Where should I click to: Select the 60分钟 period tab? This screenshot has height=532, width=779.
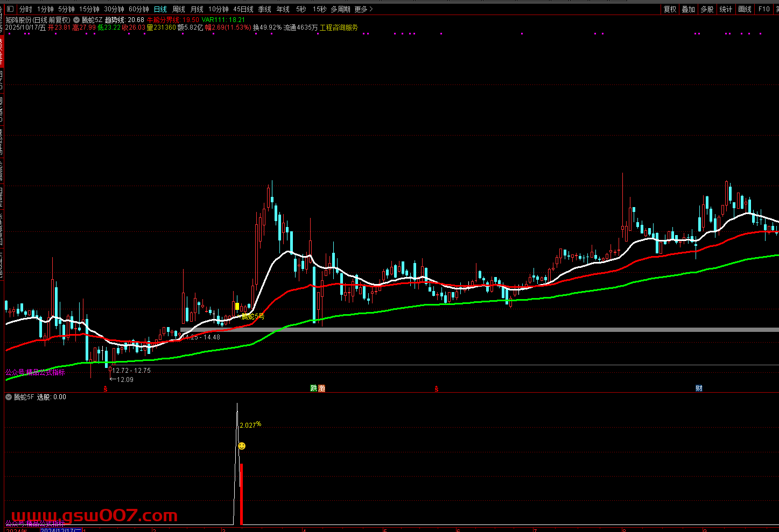click(x=138, y=9)
